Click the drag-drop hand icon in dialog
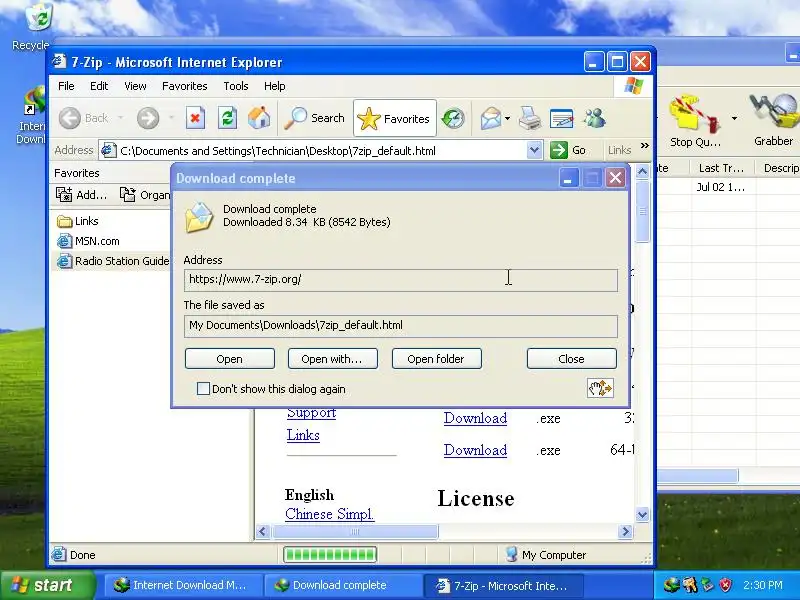Viewport: 800px width, 600px height. coord(600,388)
